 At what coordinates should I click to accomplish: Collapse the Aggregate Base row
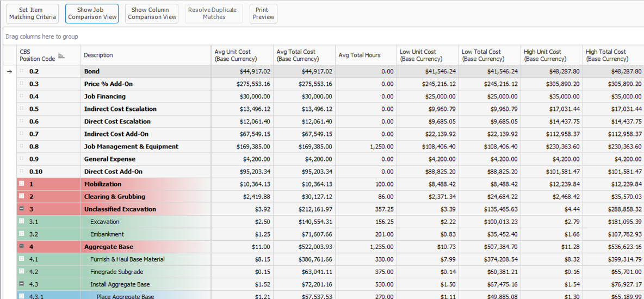tap(22, 246)
